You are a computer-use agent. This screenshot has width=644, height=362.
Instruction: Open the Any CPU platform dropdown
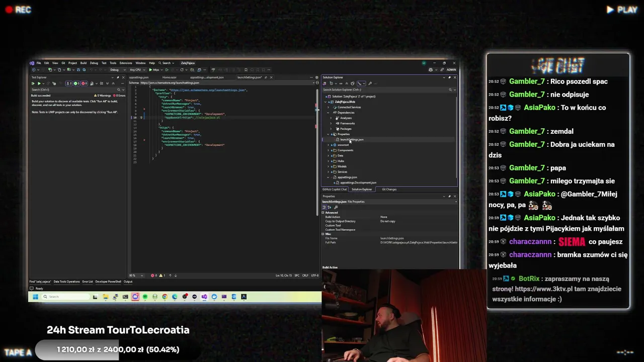(x=137, y=70)
